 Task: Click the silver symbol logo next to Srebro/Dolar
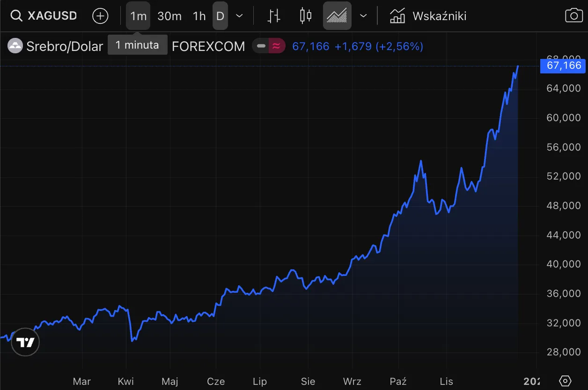(15, 46)
